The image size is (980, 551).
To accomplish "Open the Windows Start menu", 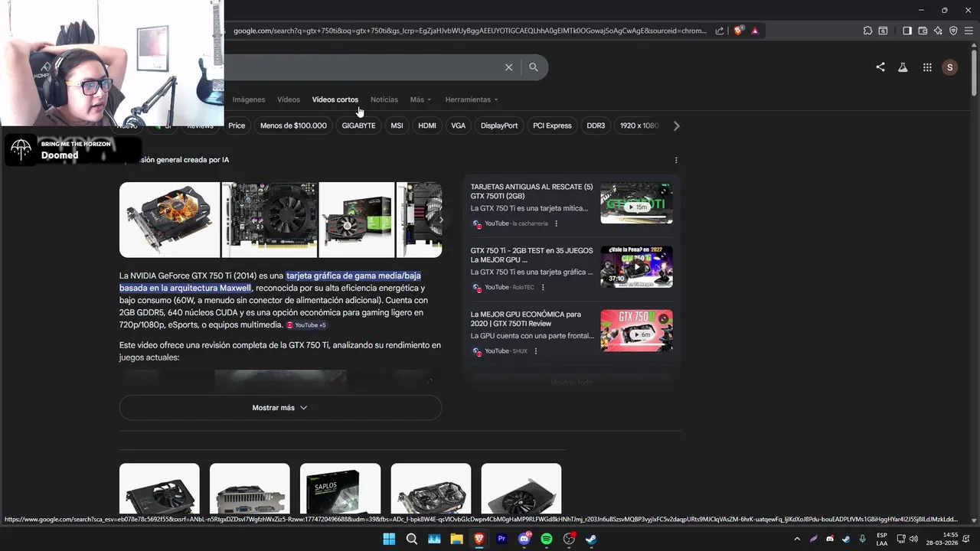I will [x=389, y=539].
